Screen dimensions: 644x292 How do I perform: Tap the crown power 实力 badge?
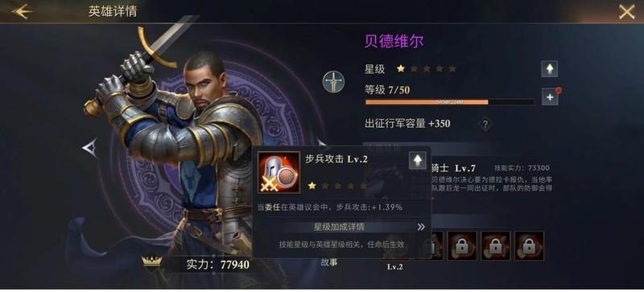[152, 261]
